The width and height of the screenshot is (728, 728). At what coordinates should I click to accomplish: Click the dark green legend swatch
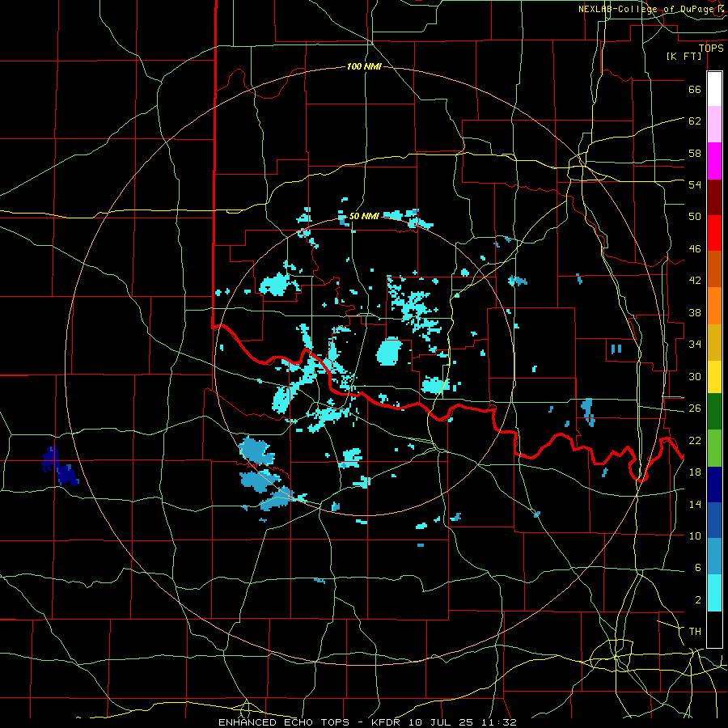[714, 412]
